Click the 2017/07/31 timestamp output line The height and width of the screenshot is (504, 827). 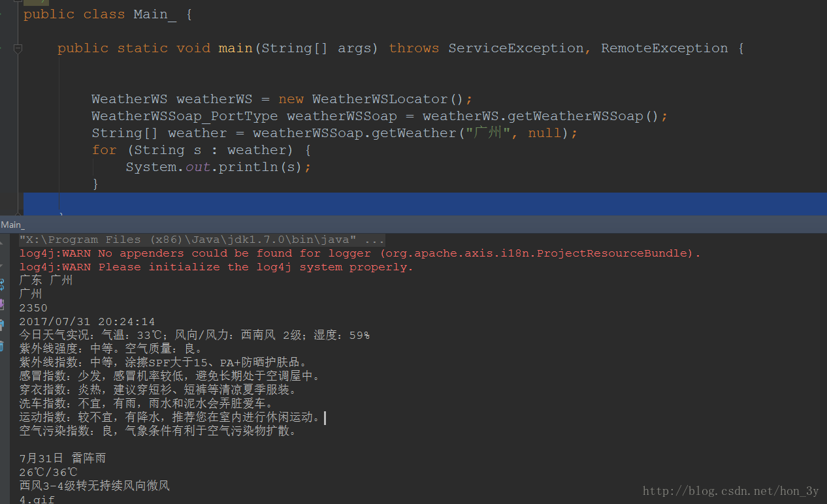click(87, 322)
